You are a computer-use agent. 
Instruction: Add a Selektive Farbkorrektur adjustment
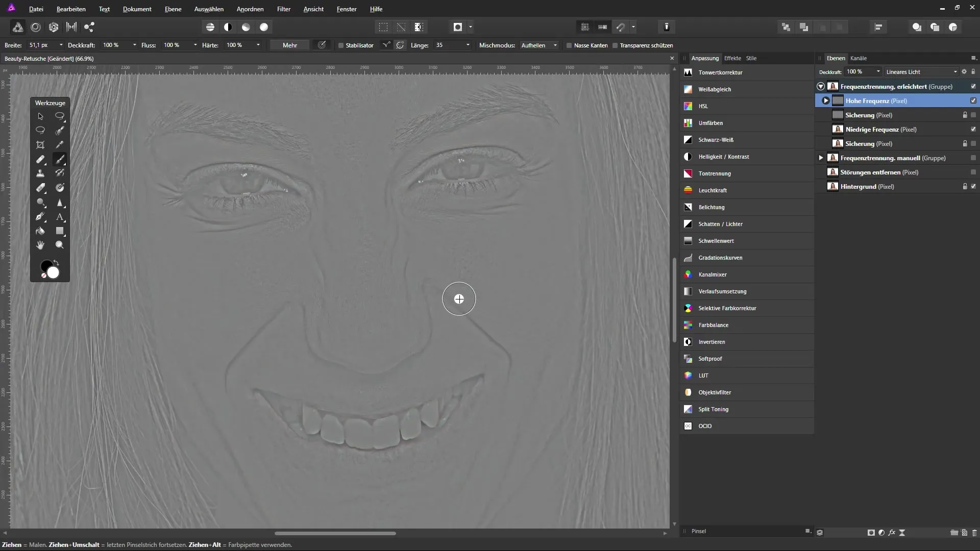click(x=746, y=308)
